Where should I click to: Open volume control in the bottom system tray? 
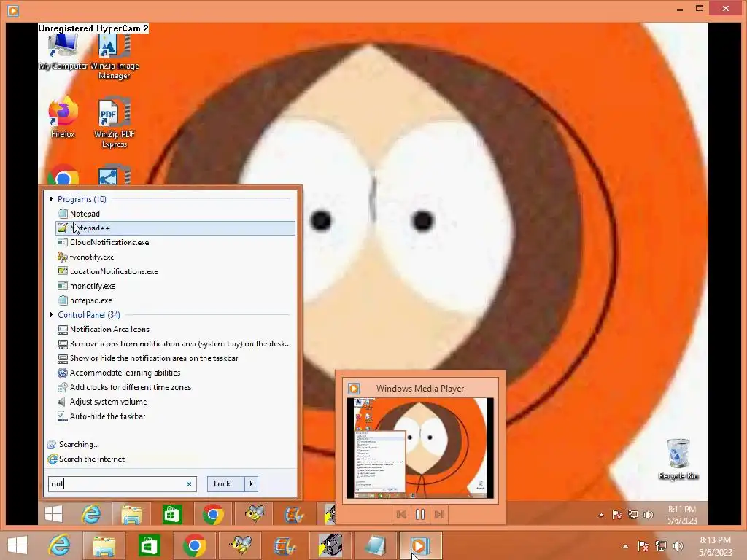678,546
